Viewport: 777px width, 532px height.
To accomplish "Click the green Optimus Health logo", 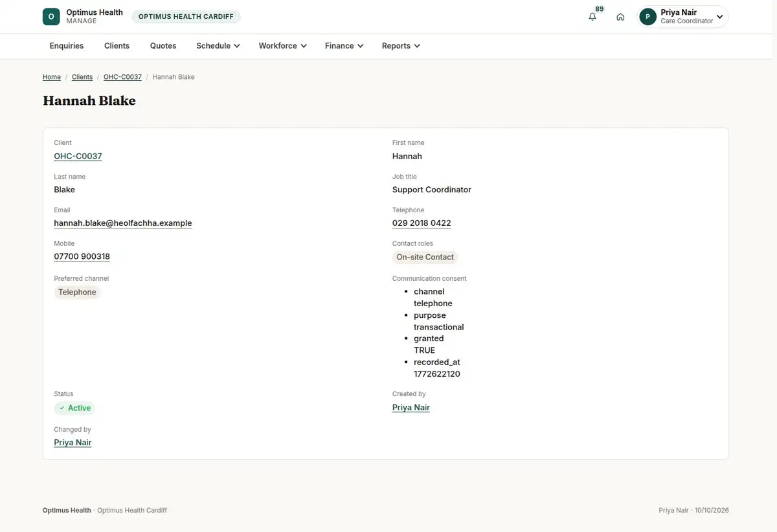I will point(51,17).
